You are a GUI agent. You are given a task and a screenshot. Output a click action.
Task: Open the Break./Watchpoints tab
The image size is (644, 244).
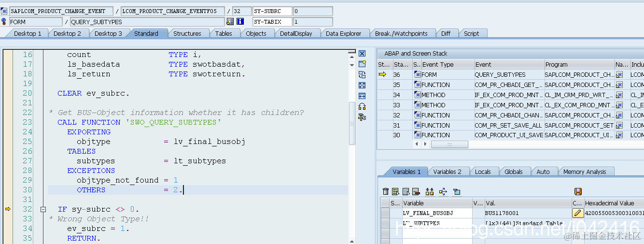click(401, 33)
